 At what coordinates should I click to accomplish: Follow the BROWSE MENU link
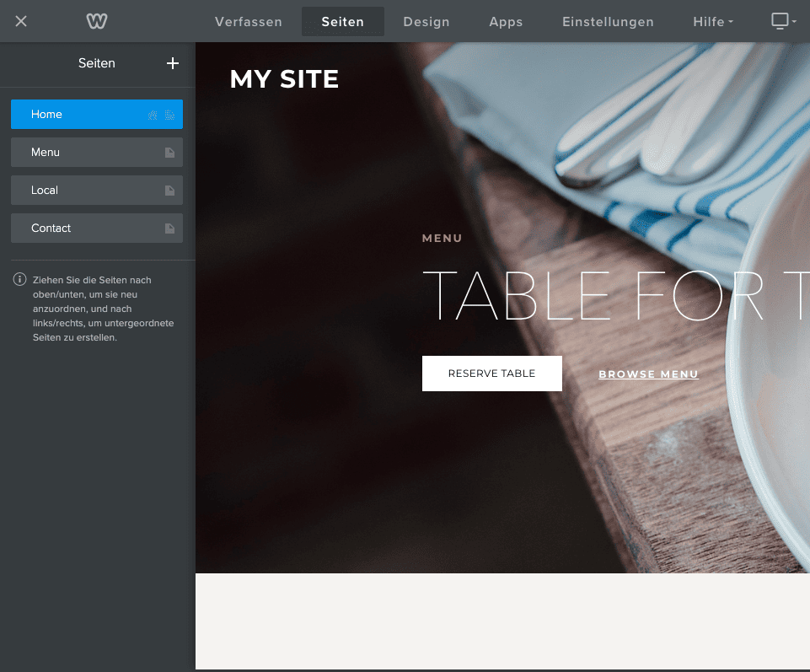(x=648, y=374)
